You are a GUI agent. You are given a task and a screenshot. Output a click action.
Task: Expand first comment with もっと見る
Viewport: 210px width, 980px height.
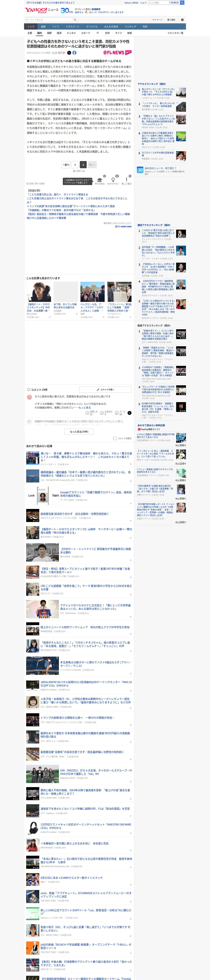click(x=85, y=408)
